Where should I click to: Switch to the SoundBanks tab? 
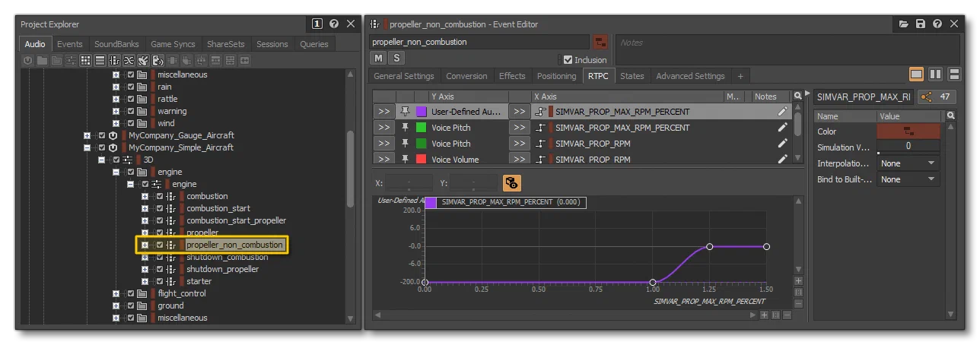pyautogui.click(x=116, y=44)
